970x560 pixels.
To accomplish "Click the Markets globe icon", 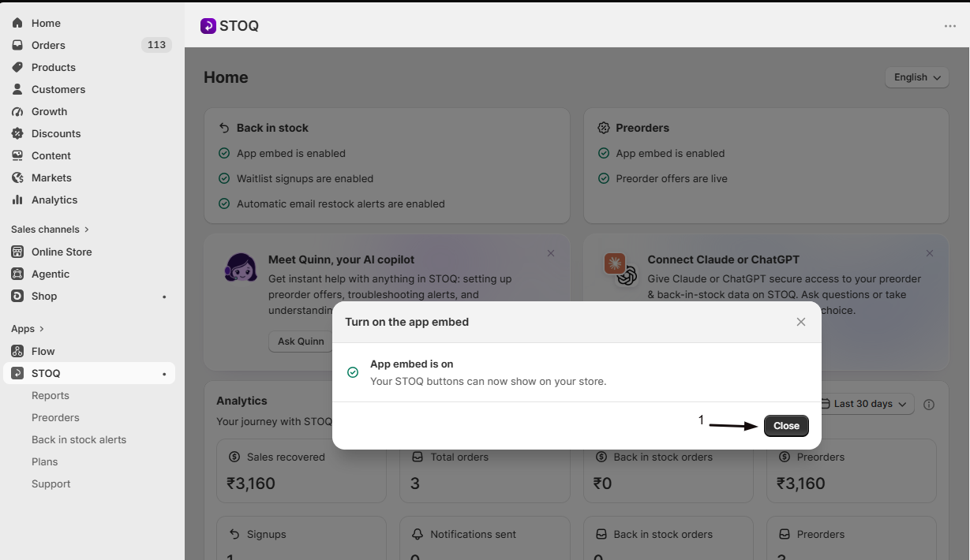I will [x=17, y=177].
